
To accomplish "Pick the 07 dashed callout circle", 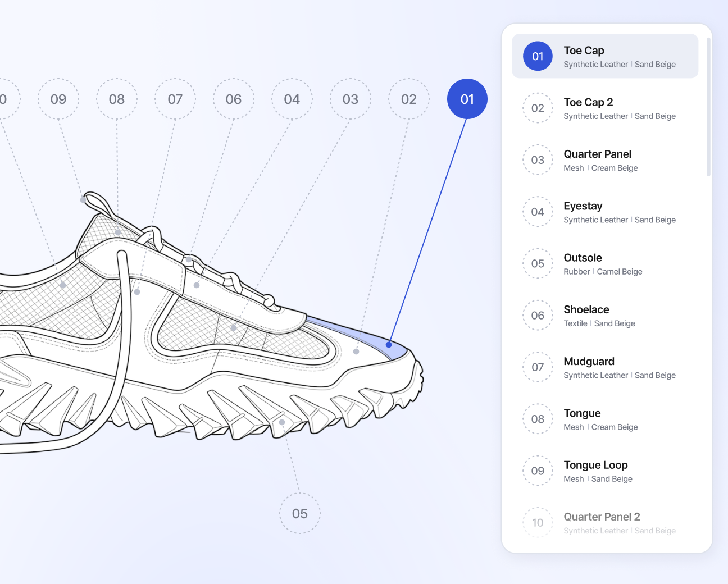I will coord(175,99).
